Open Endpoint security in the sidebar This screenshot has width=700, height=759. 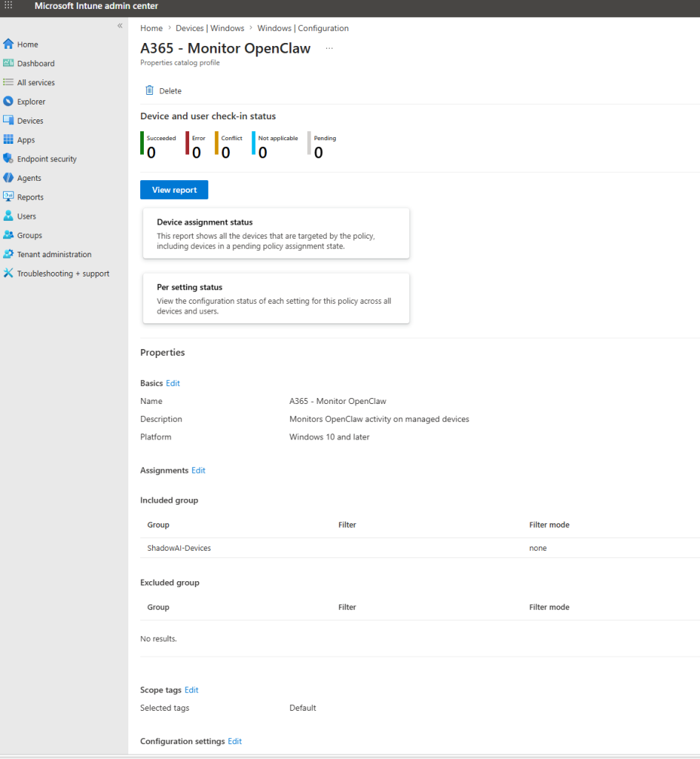pyautogui.click(x=47, y=159)
